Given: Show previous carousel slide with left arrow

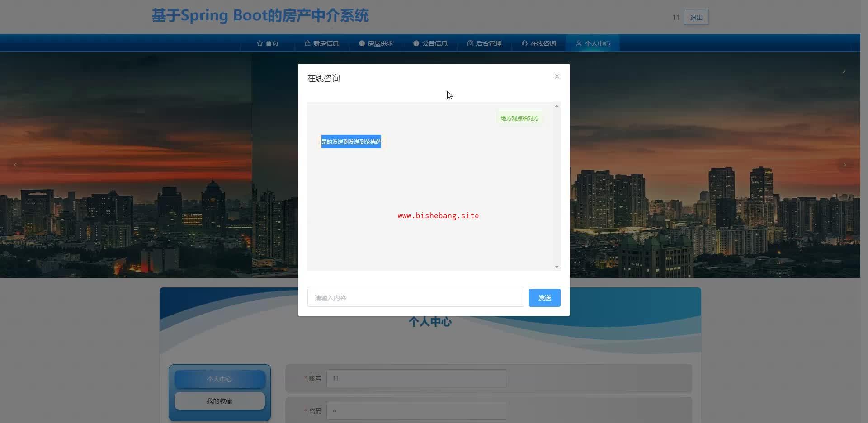Looking at the screenshot, I should (15, 164).
